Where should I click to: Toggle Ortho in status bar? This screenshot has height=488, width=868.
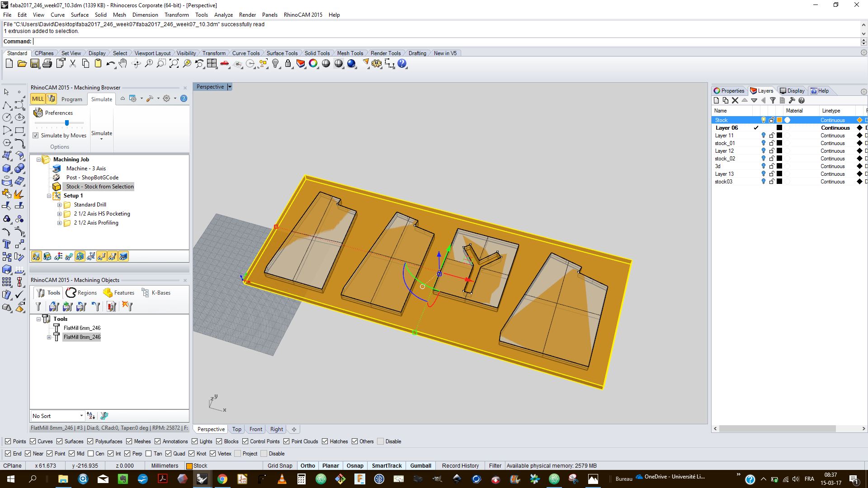308,466
